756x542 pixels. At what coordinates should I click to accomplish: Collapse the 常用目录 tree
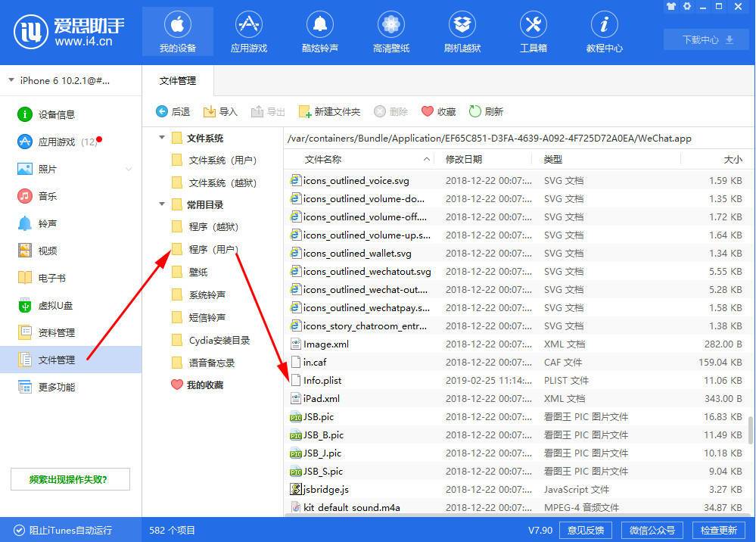tap(161, 204)
